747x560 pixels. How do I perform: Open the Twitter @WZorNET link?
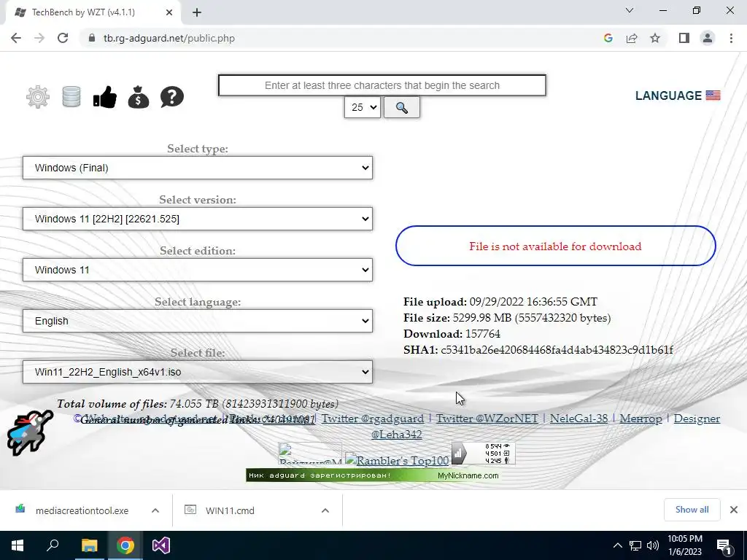coord(487,419)
